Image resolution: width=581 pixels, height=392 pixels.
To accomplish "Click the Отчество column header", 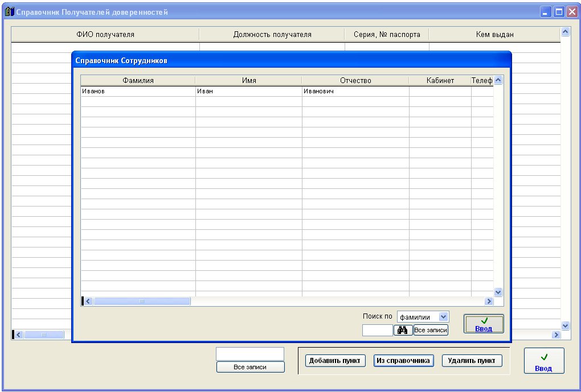I will tap(355, 81).
